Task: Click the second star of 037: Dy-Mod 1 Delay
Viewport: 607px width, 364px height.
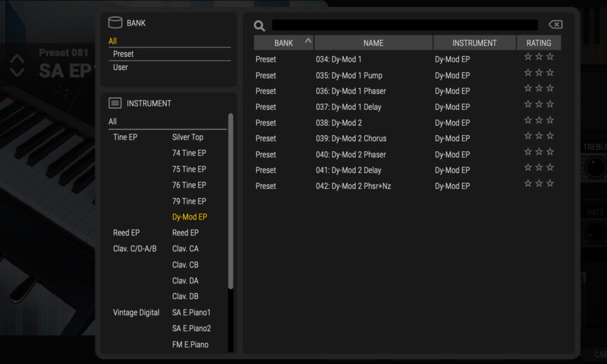Action: point(539,104)
